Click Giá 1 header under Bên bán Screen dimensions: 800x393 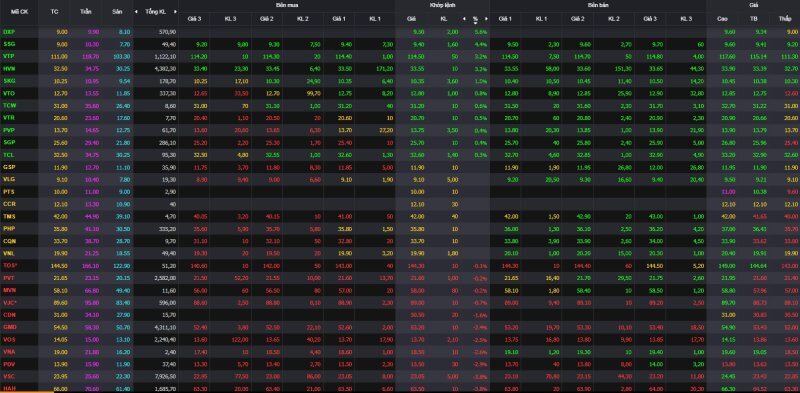(505, 19)
